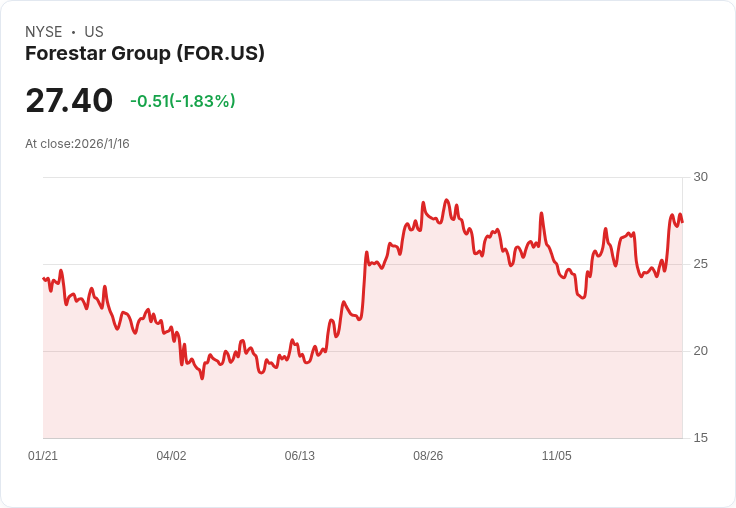The image size is (736, 508).
Task: Click the 25 price axis label
Action: pyautogui.click(x=700, y=265)
